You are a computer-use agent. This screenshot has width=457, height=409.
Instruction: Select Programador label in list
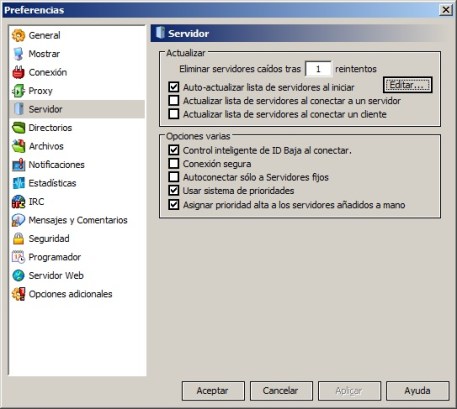pos(55,257)
